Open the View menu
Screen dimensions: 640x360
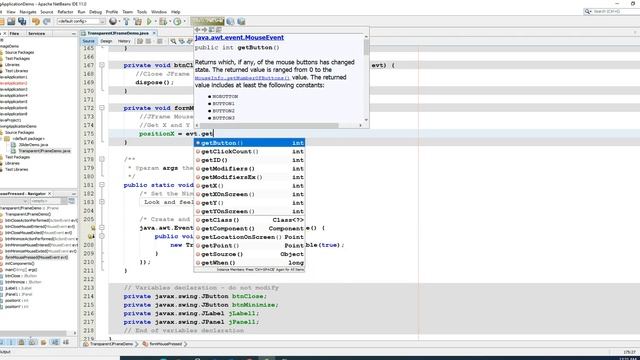(11, 12)
